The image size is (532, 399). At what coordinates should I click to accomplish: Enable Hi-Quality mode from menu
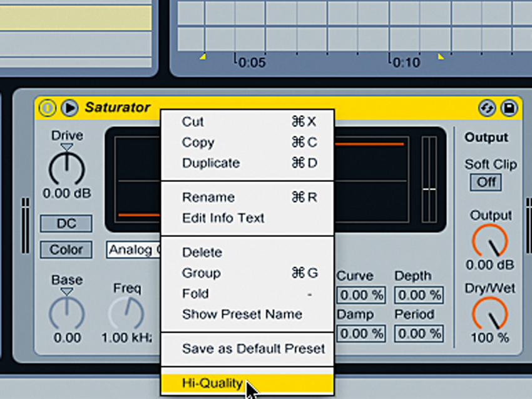248,383
